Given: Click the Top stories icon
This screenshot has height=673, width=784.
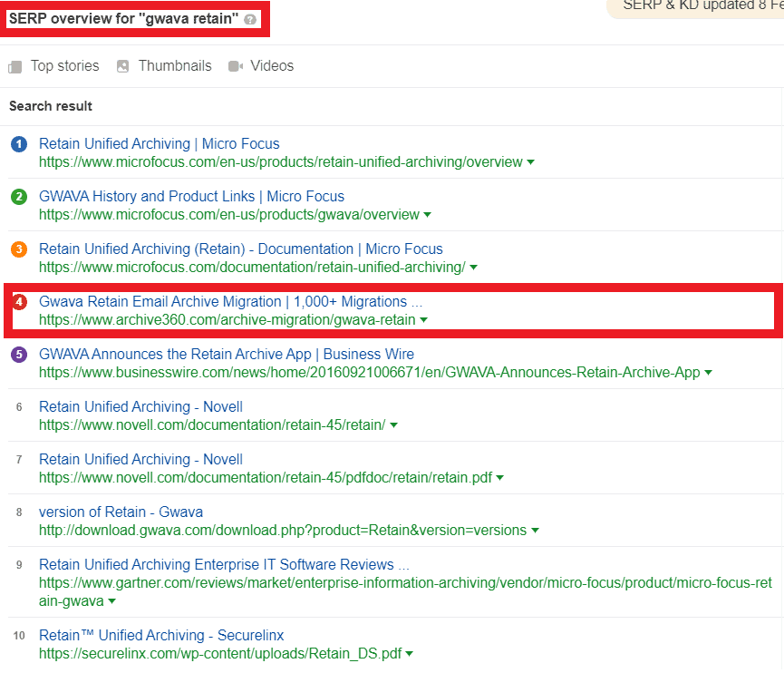Looking at the screenshot, I should tap(15, 66).
